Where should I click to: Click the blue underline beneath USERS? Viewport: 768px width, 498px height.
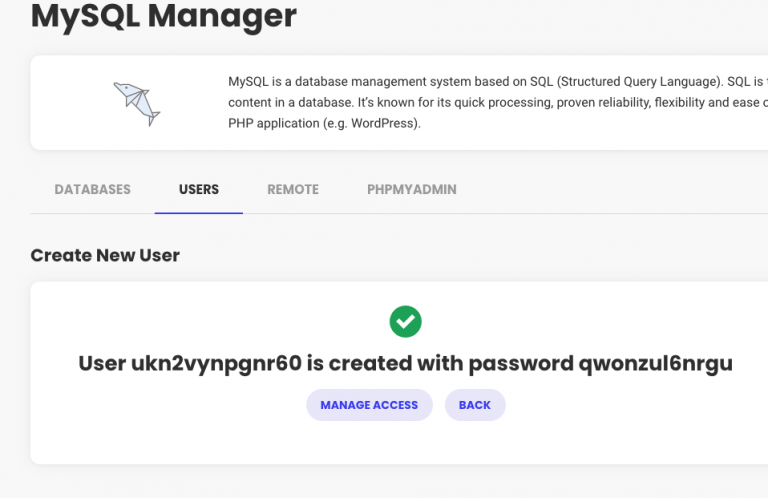coord(199,213)
